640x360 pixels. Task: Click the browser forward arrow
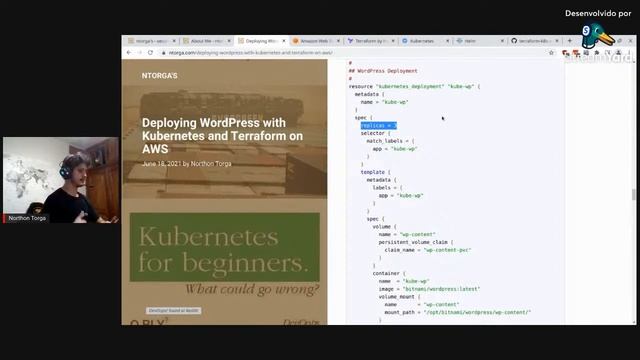(139, 53)
